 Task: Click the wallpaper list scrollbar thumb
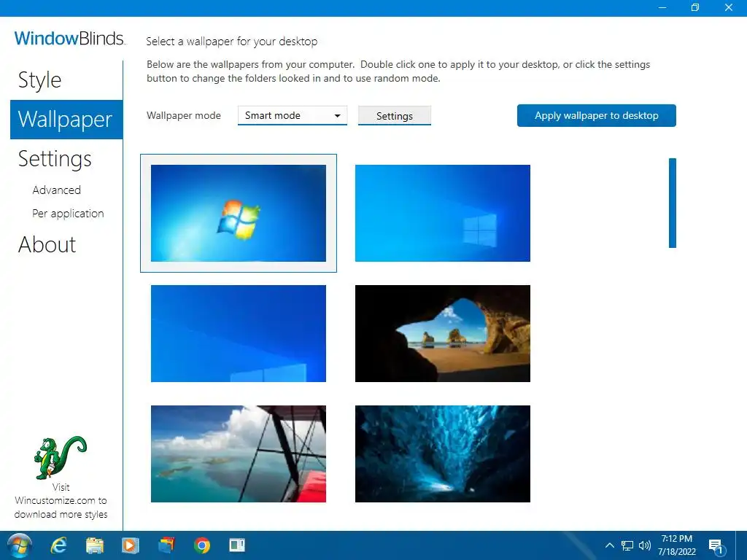point(672,203)
